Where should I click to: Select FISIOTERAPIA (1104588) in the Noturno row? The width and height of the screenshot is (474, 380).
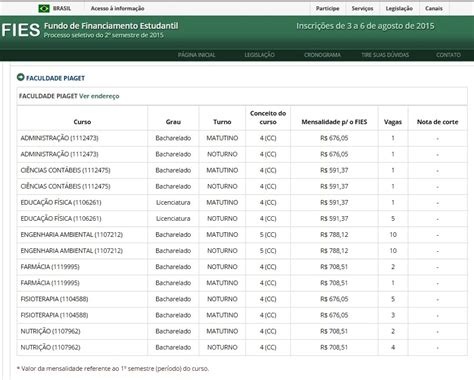(x=54, y=299)
